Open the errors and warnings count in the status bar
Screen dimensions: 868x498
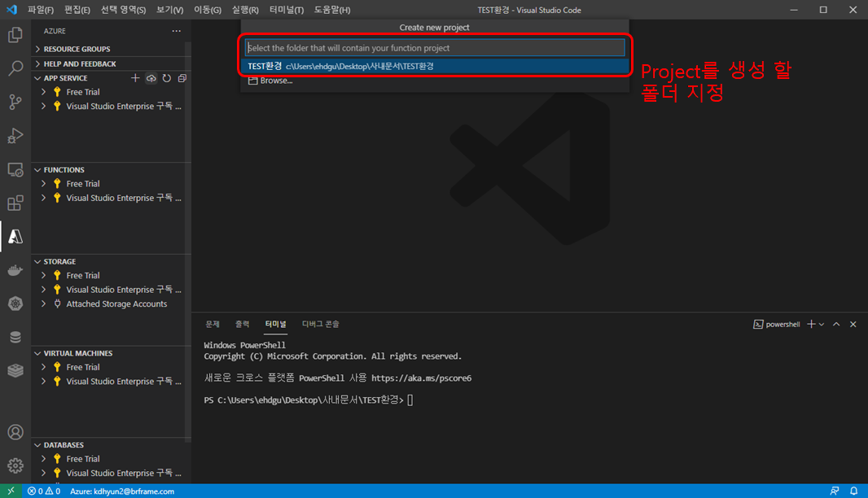click(x=44, y=491)
